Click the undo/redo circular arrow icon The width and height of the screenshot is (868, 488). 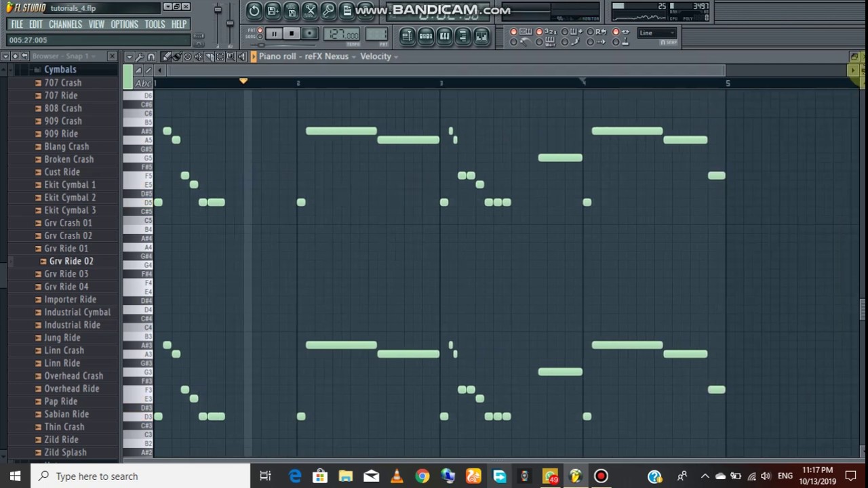(x=254, y=10)
